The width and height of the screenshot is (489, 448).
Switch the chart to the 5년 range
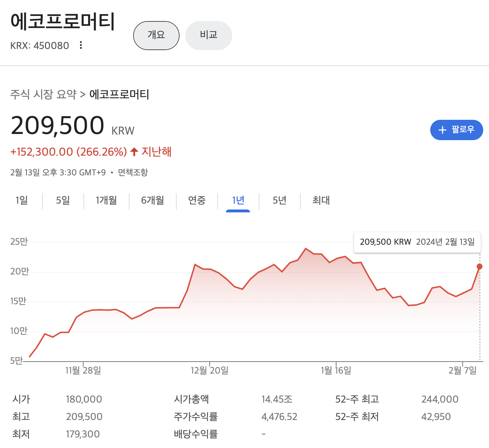coord(279,200)
